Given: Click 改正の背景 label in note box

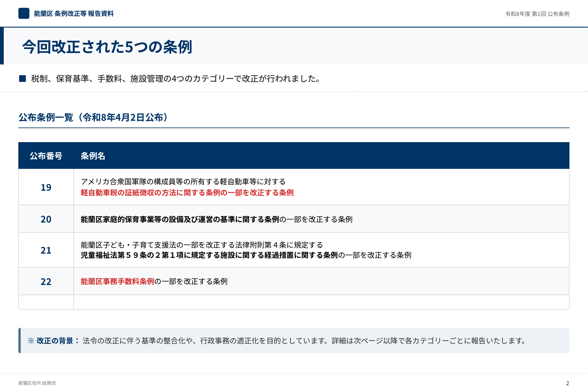Looking at the screenshot, I should [x=55, y=341].
